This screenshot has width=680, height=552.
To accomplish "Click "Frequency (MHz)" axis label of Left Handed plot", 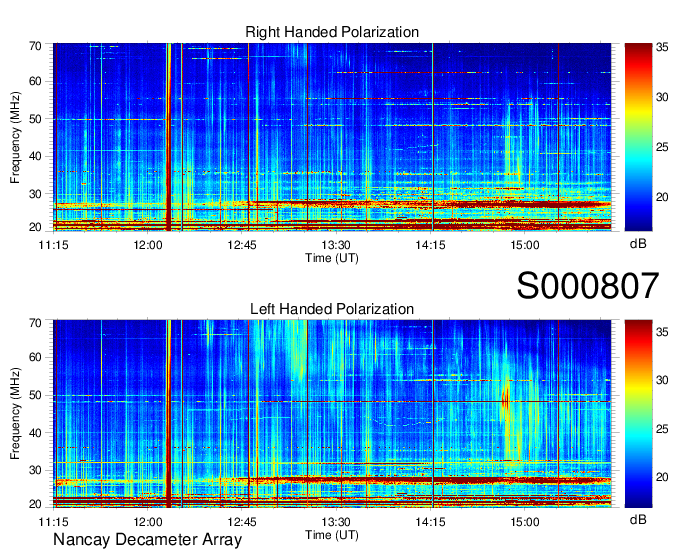I will coord(15,414).
